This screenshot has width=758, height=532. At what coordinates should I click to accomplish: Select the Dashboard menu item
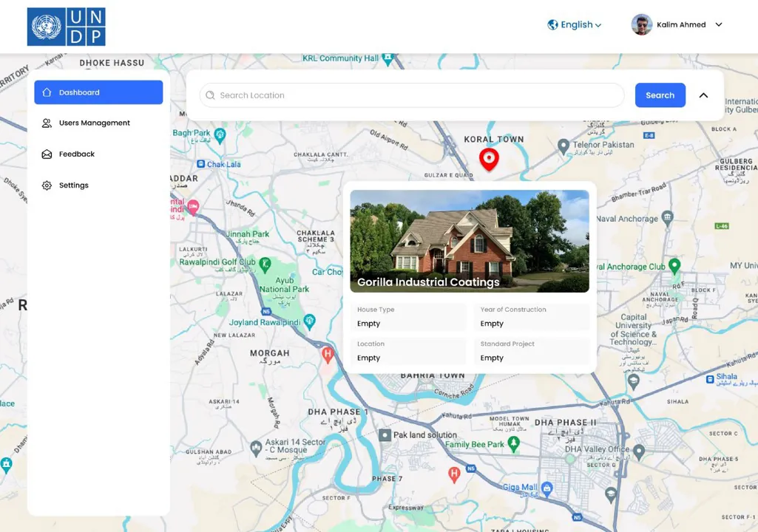[x=98, y=92]
